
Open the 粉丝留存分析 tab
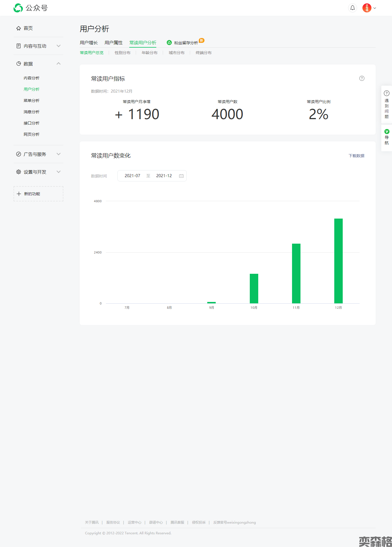click(x=186, y=43)
